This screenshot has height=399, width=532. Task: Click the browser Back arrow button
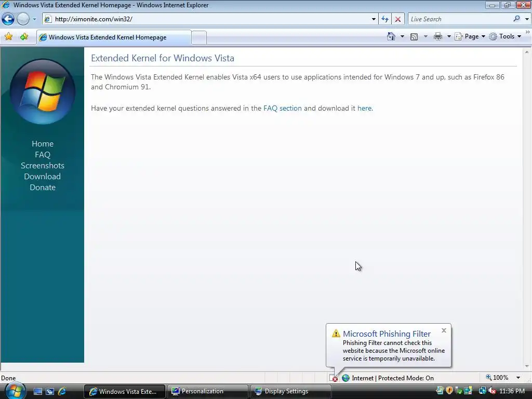pos(8,19)
